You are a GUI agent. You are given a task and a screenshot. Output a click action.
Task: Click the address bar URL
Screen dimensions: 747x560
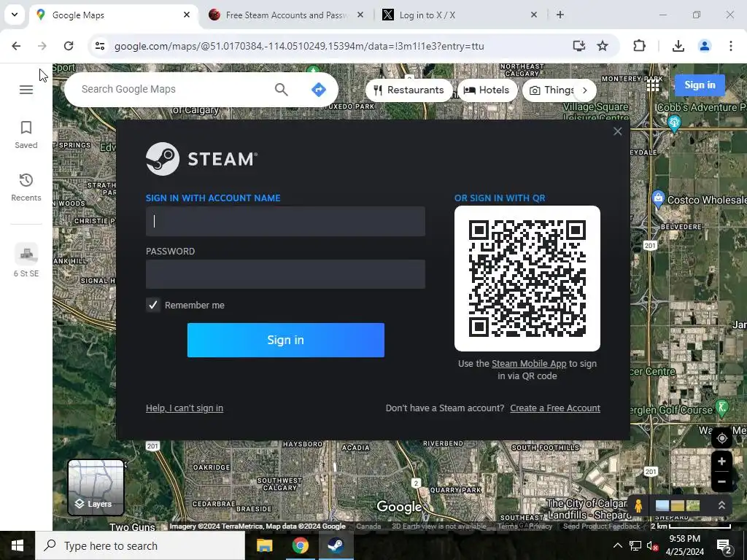point(299,46)
